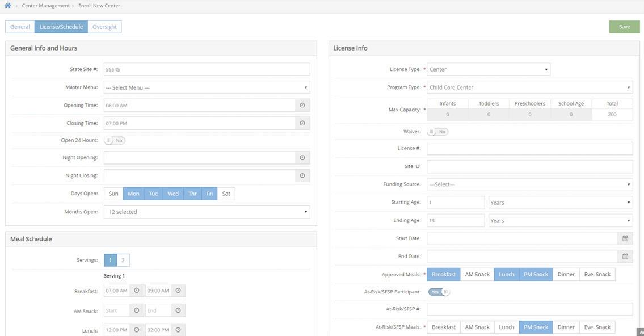Open the Night Opening clock picker

click(x=302, y=158)
